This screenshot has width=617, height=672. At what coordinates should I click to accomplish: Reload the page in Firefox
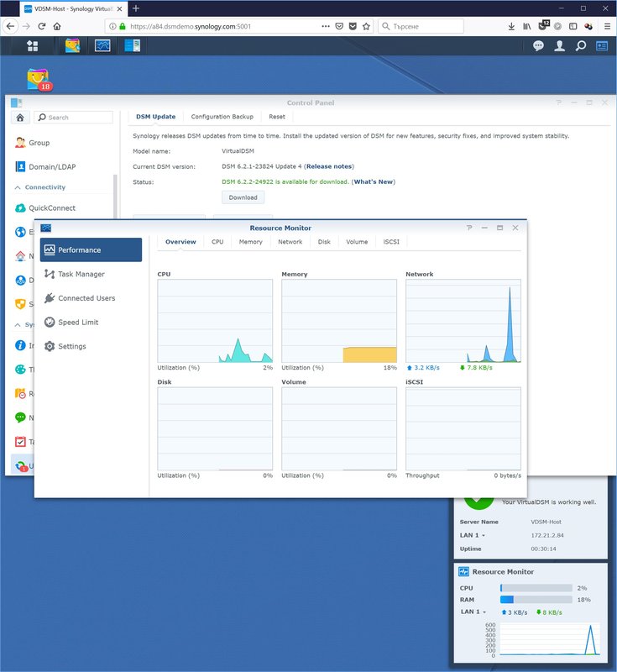pos(41,26)
